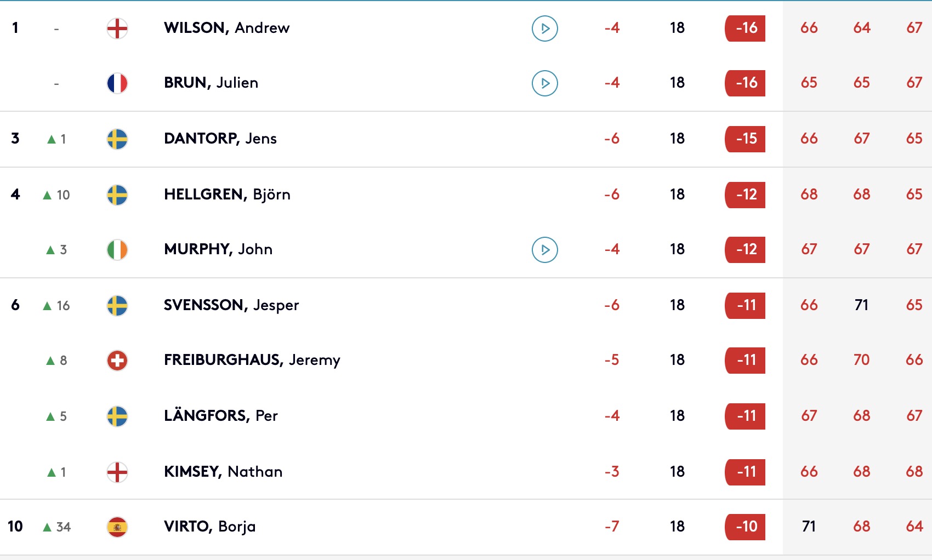Click the French flag beside Julien Brun
Image resolution: width=932 pixels, height=560 pixels.
tap(117, 83)
